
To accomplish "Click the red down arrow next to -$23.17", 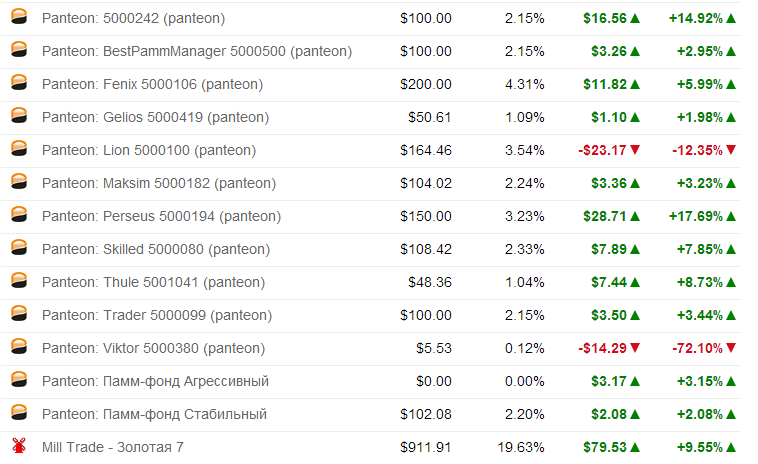I will point(635,150).
